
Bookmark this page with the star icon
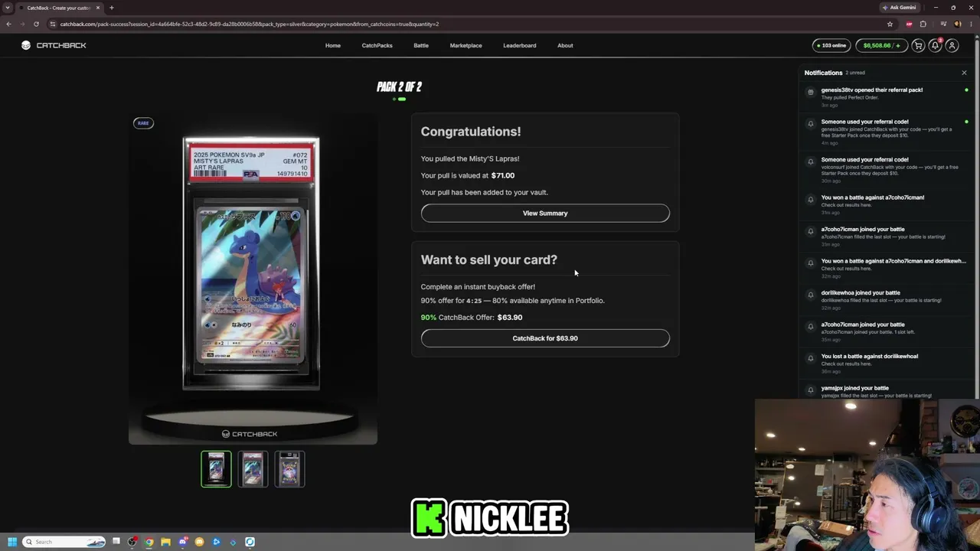click(x=890, y=24)
